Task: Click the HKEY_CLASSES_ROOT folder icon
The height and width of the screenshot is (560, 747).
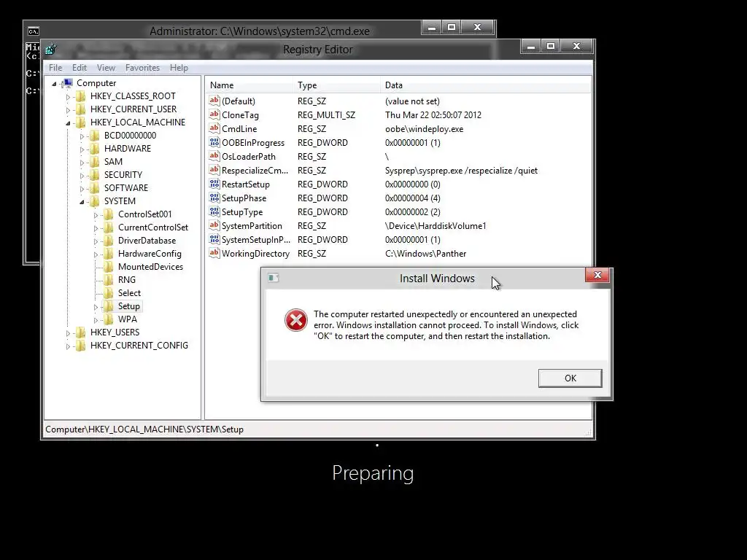Action: [x=81, y=96]
